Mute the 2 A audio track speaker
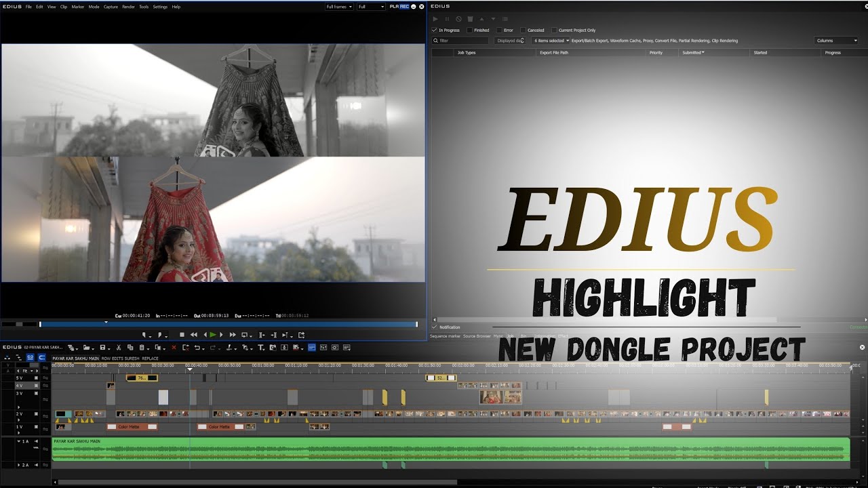The width and height of the screenshot is (868, 488). pos(36,465)
